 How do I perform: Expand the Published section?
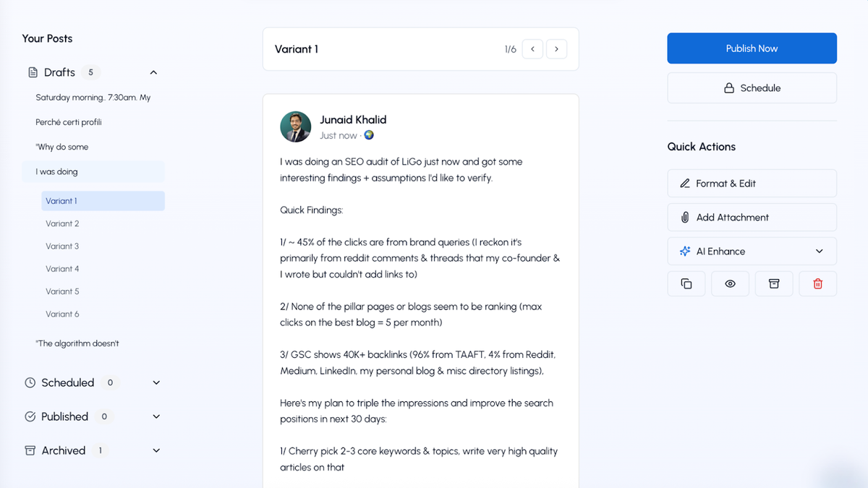156,416
